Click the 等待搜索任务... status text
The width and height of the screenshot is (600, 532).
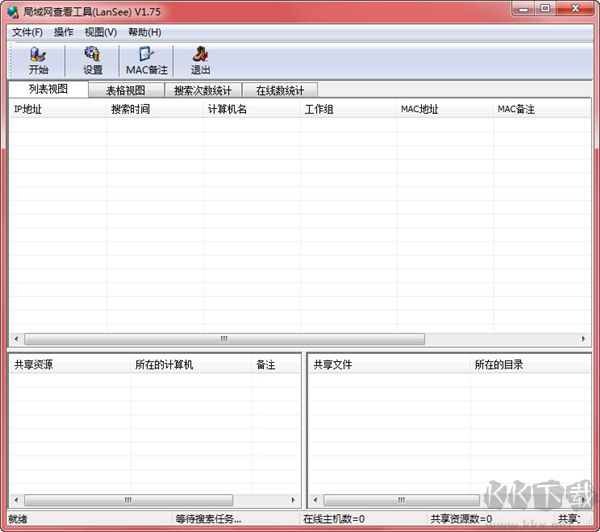coord(209,519)
